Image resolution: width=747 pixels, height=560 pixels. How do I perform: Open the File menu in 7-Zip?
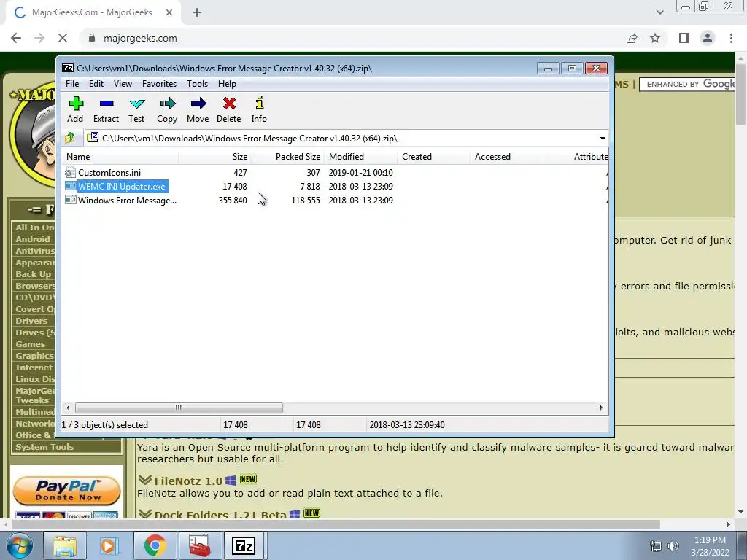tap(72, 84)
